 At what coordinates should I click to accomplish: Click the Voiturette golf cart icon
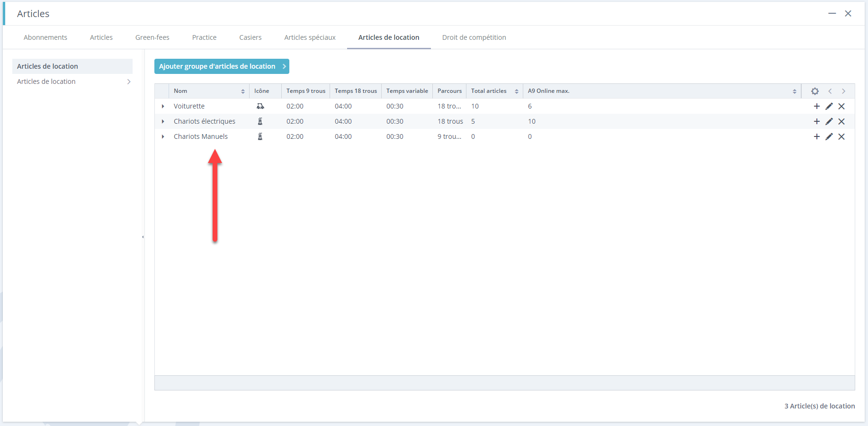coord(260,106)
